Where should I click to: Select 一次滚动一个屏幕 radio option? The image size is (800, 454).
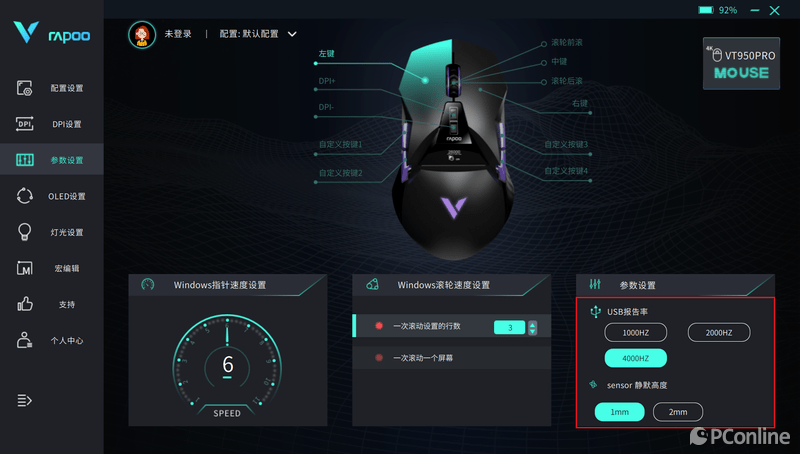[379, 358]
